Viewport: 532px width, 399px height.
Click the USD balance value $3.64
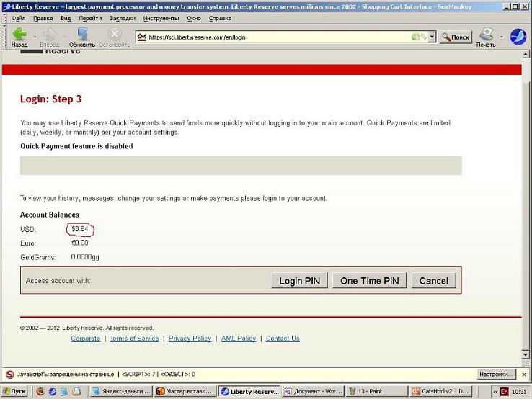[80, 229]
